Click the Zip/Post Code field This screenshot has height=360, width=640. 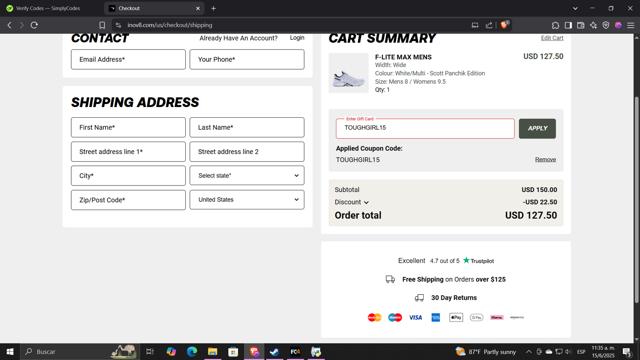point(128,200)
